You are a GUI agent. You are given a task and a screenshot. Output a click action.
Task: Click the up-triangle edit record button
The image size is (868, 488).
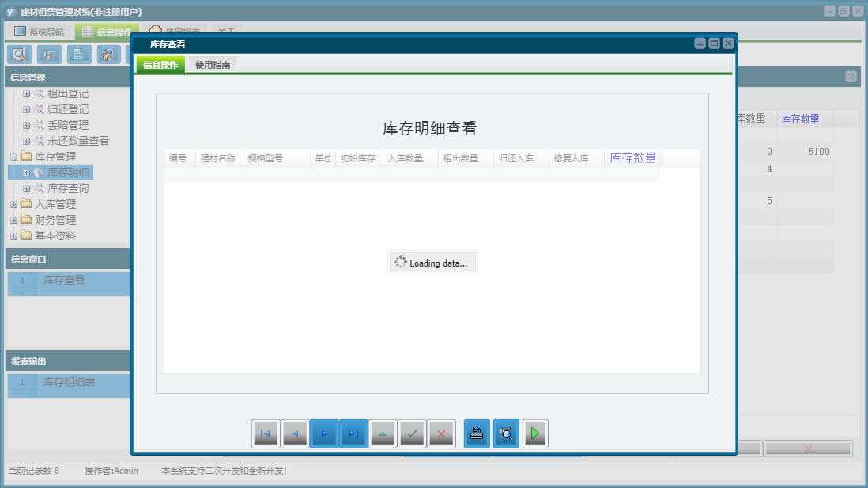click(x=383, y=433)
